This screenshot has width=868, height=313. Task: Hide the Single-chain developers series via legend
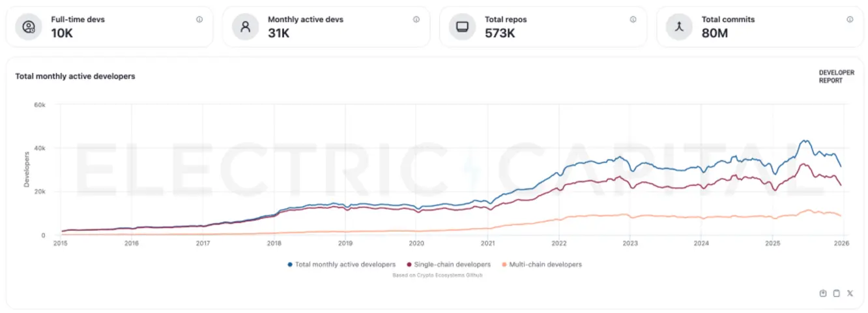click(x=448, y=265)
